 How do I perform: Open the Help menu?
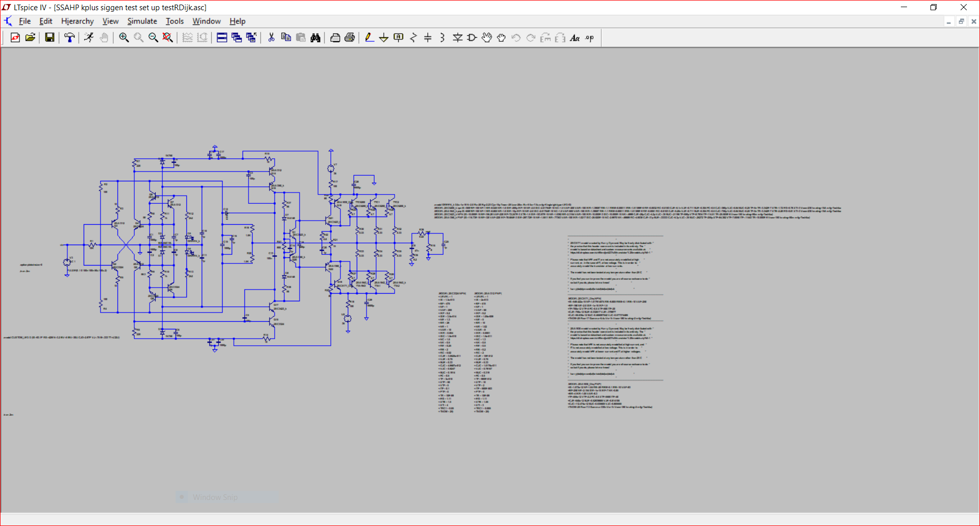click(x=237, y=21)
